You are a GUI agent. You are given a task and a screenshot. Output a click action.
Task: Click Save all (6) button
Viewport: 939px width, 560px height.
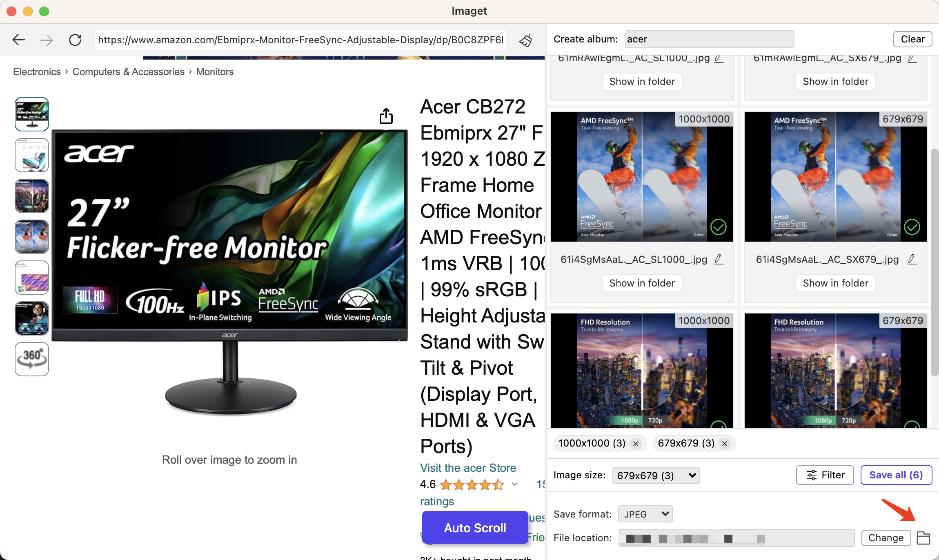pyautogui.click(x=896, y=475)
